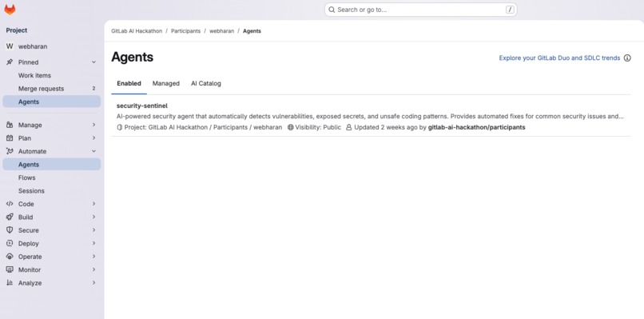Screen dimensions: 644x319
Task: Collapse the Pinned section chevron
Action: pos(93,62)
